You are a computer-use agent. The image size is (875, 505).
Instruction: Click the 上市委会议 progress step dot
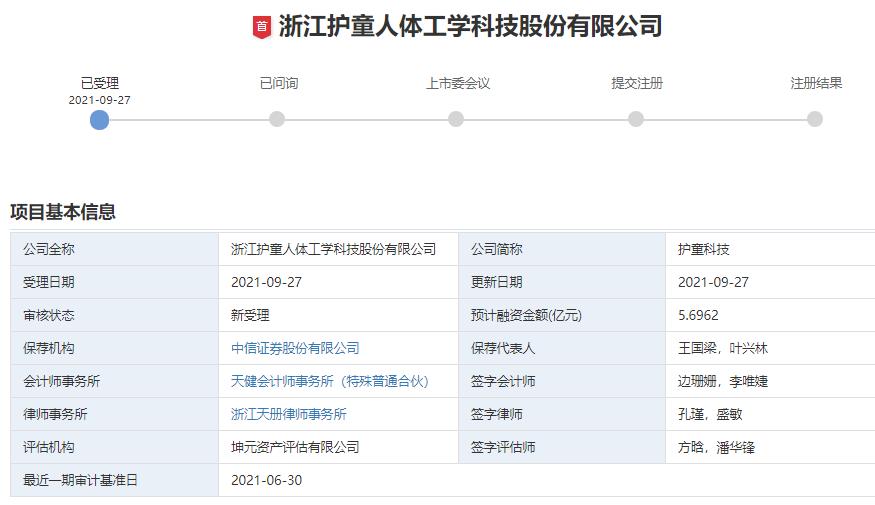(x=456, y=119)
